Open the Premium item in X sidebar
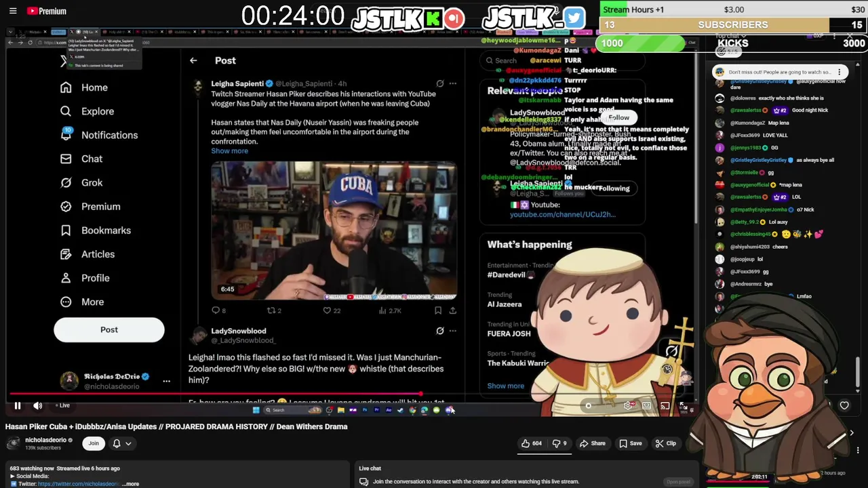868x488 pixels. (91, 207)
